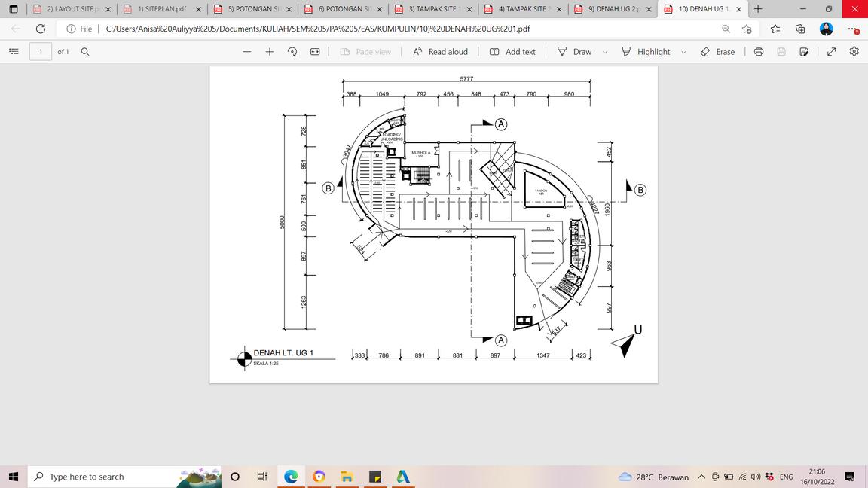The image size is (868, 488).
Task: Click the ENG language indicator
Action: click(x=786, y=477)
